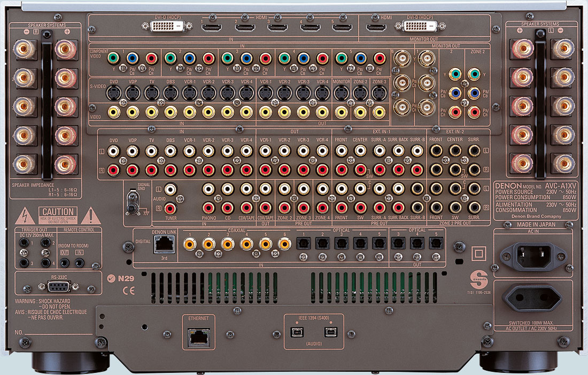The height and width of the screenshot is (375, 588).
Task: Click the ETHERNET network port
Action: pyautogui.click(x=199, y=338)
